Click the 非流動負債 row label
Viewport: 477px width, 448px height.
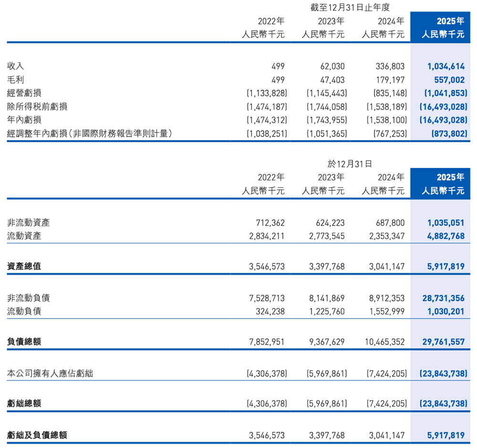point(28,298)
